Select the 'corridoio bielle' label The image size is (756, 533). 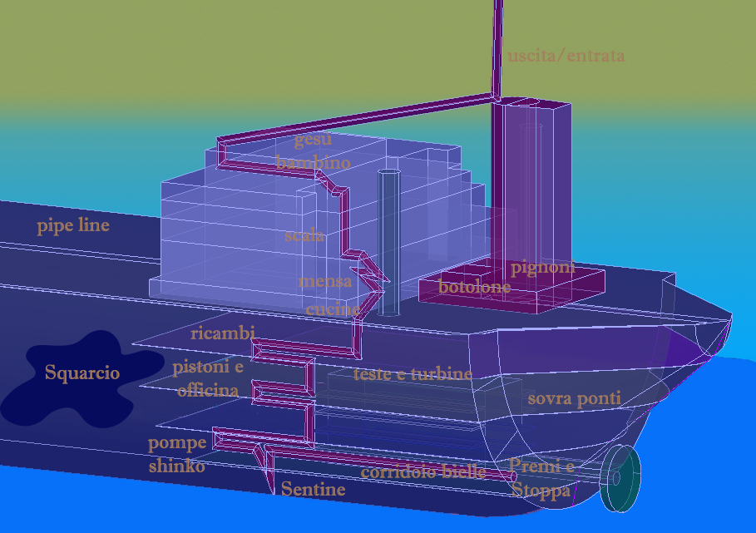422,471
